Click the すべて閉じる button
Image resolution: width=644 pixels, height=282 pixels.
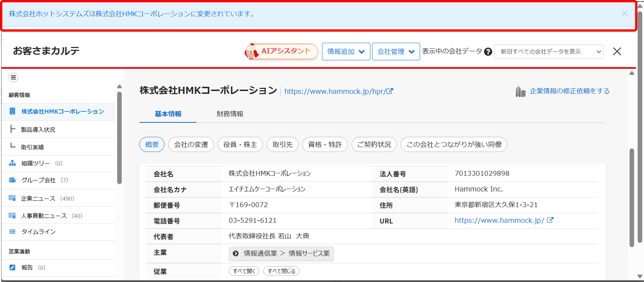pyautogui.click(x=282, y=271)
